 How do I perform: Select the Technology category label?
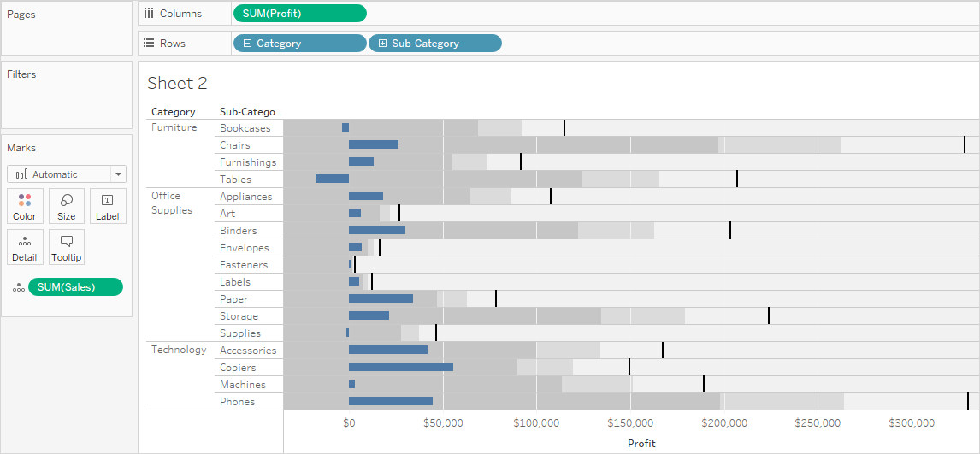click(x=179, y=350)
